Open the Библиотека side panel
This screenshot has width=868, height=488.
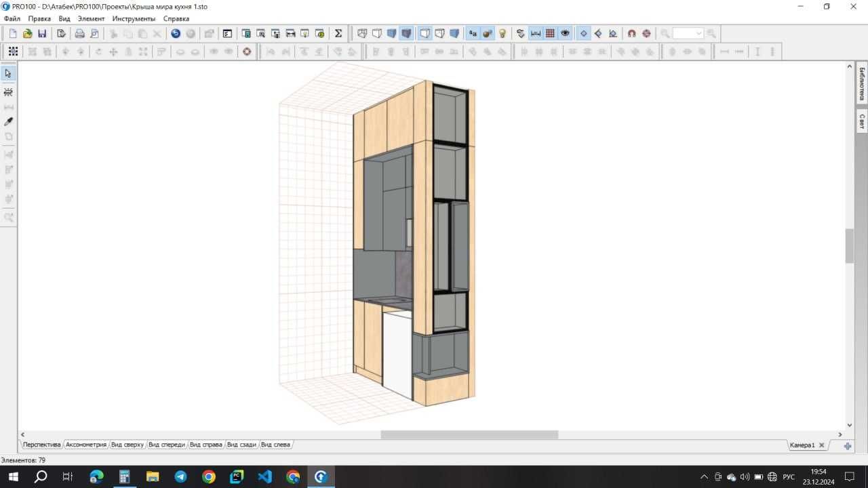[862, 84]
